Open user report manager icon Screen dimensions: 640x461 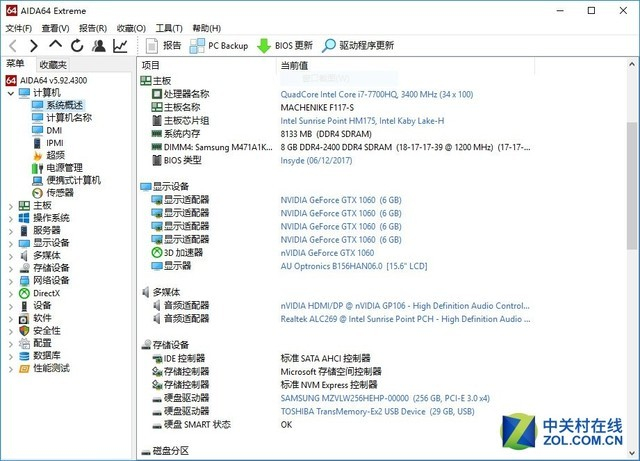point(98,46)
